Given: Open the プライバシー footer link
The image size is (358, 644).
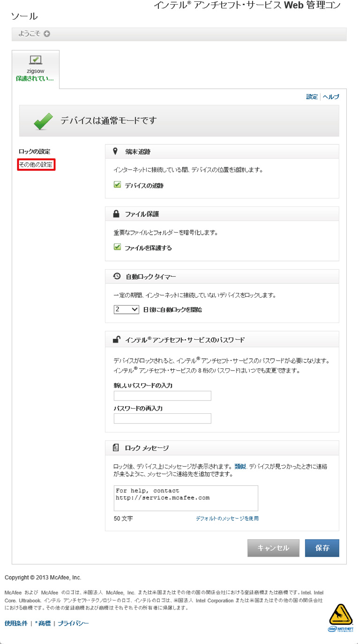Looking at the screenshot, I should pos(73,623).
